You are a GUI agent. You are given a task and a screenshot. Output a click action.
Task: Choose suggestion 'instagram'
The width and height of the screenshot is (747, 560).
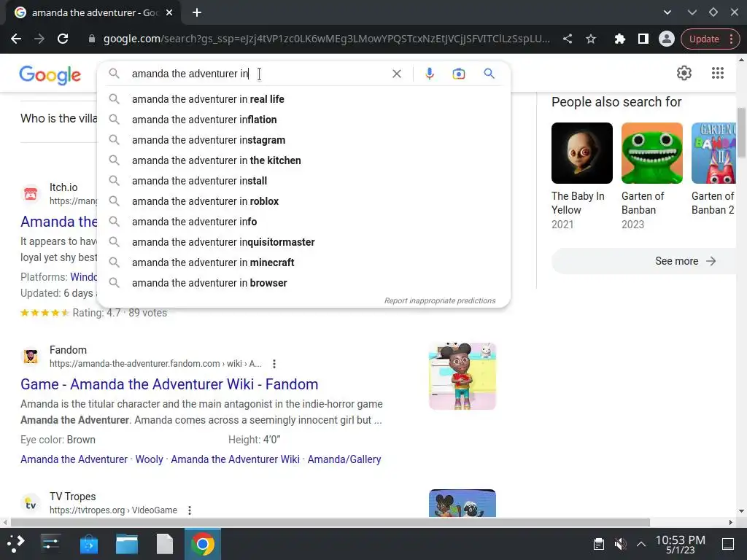(304, 140)
